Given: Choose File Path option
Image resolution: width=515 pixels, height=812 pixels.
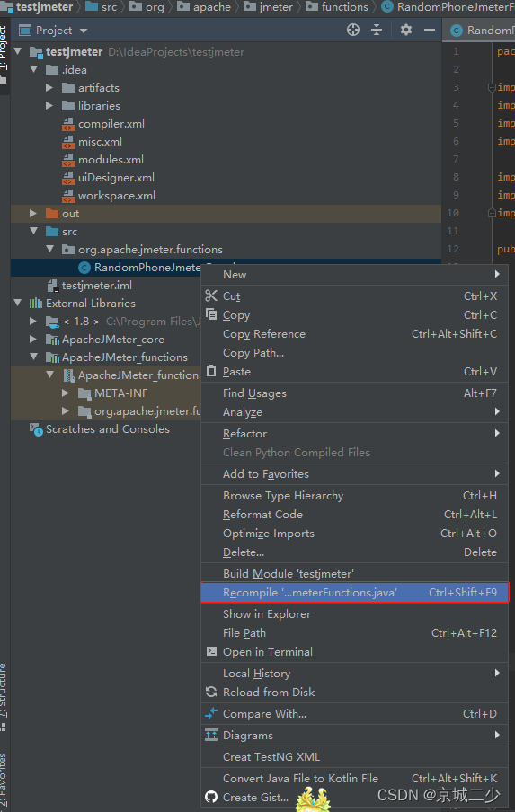Looking at the screenshot, I should [354, 633].
